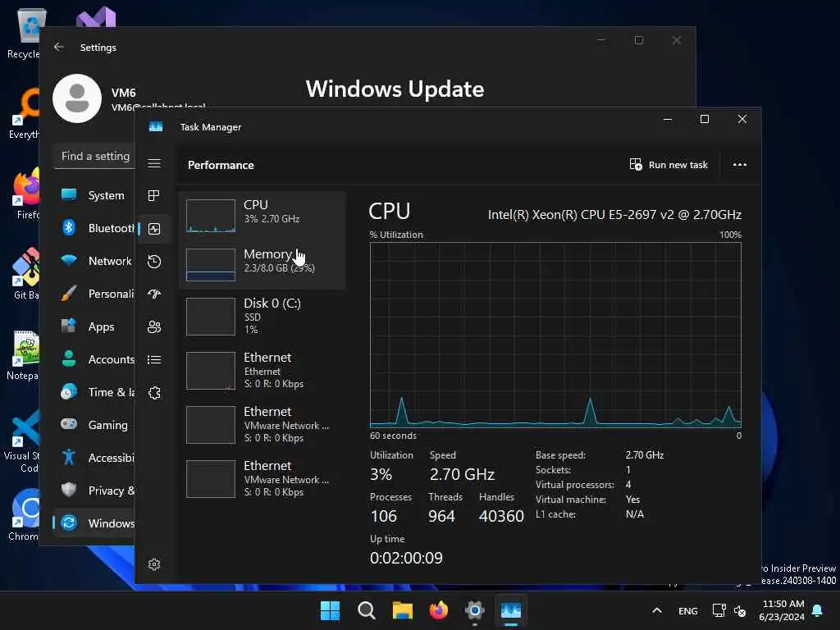
Task: Click ENG language indicator in tray
Action: [x=688, y=610]
